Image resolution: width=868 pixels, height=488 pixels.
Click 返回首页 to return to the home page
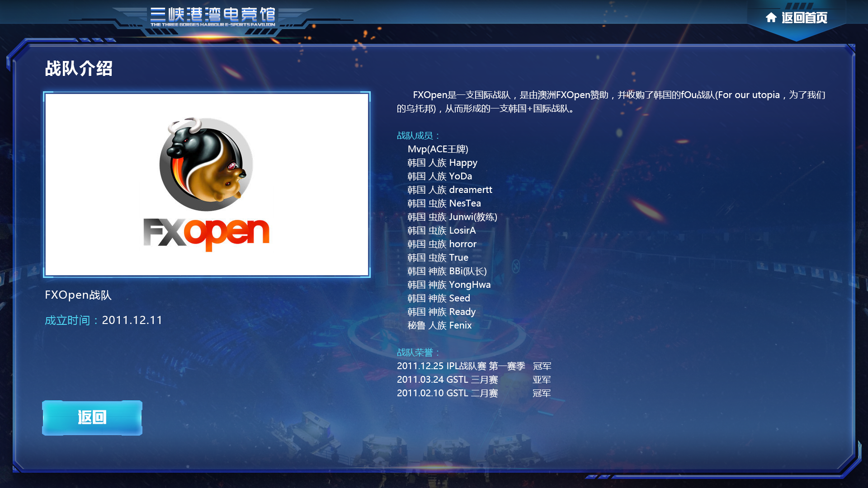coord(804,18)
